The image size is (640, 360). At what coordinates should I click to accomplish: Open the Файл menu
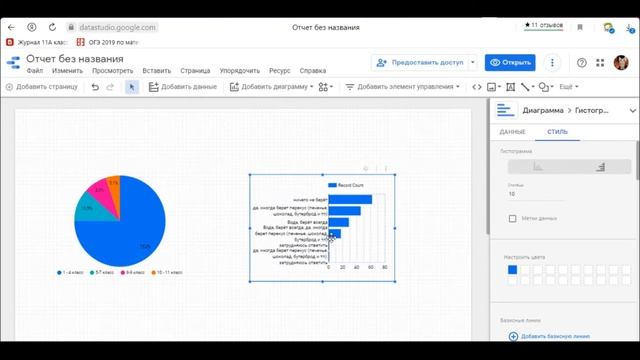tap(35, 71)
